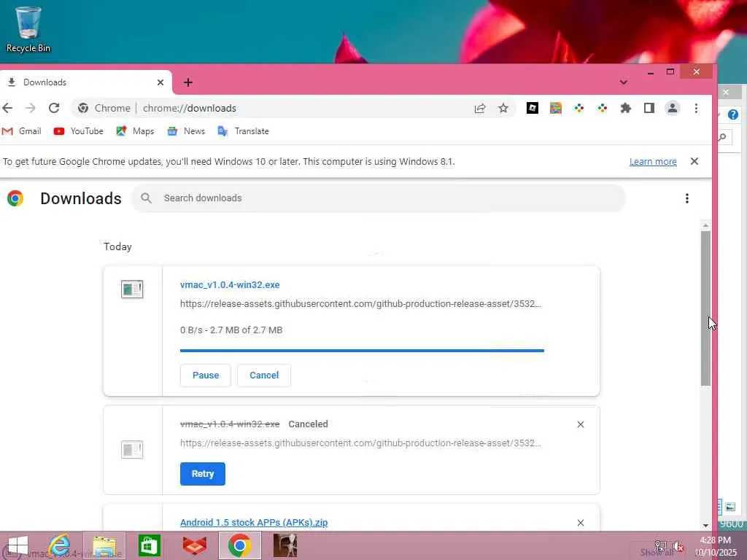Viewport: 747px width, 560px height.
Task: Open the Gmail bookmark
Action: [21, 131]
